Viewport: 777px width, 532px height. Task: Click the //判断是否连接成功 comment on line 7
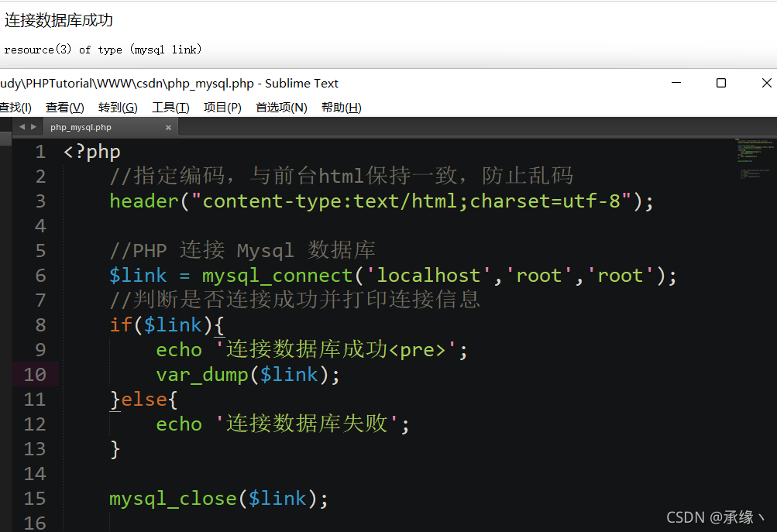click(295, 300)
